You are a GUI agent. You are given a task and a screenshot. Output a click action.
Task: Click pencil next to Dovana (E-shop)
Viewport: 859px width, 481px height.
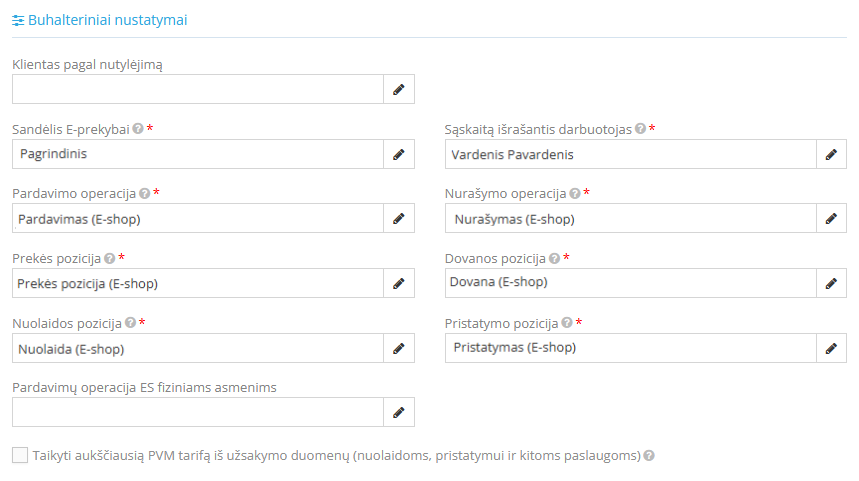click(830, 283)
